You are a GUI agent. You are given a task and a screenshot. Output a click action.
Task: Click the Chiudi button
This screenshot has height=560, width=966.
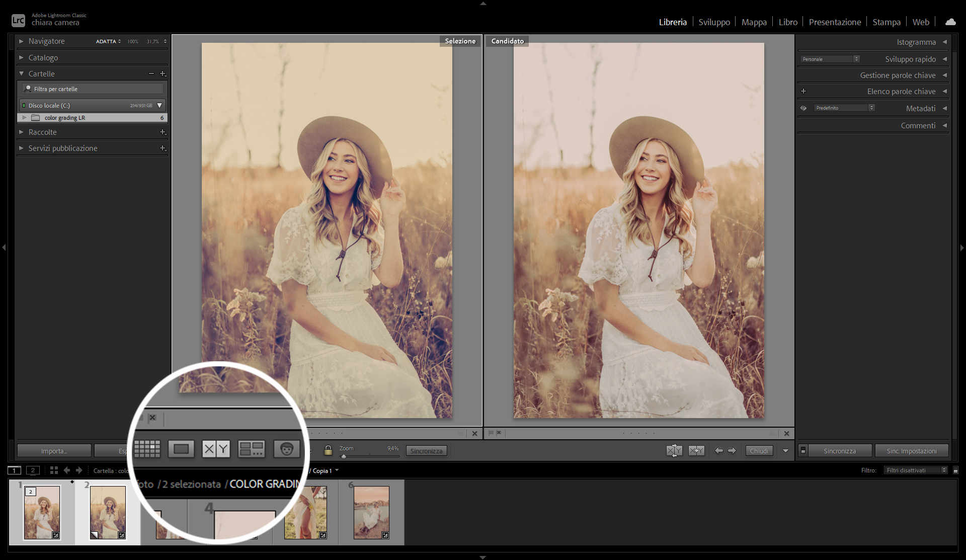point(759,451)
